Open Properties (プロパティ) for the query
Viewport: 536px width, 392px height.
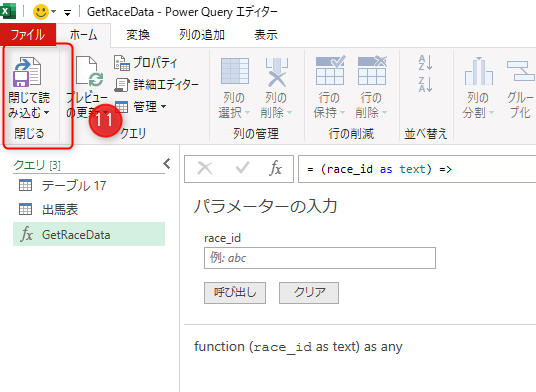click(146, 63)
